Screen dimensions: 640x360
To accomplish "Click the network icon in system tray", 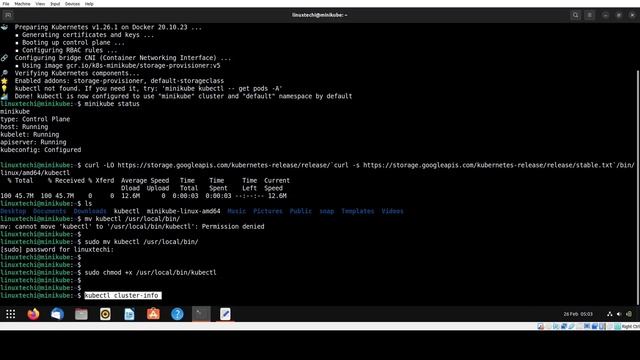I will point(610,314).
